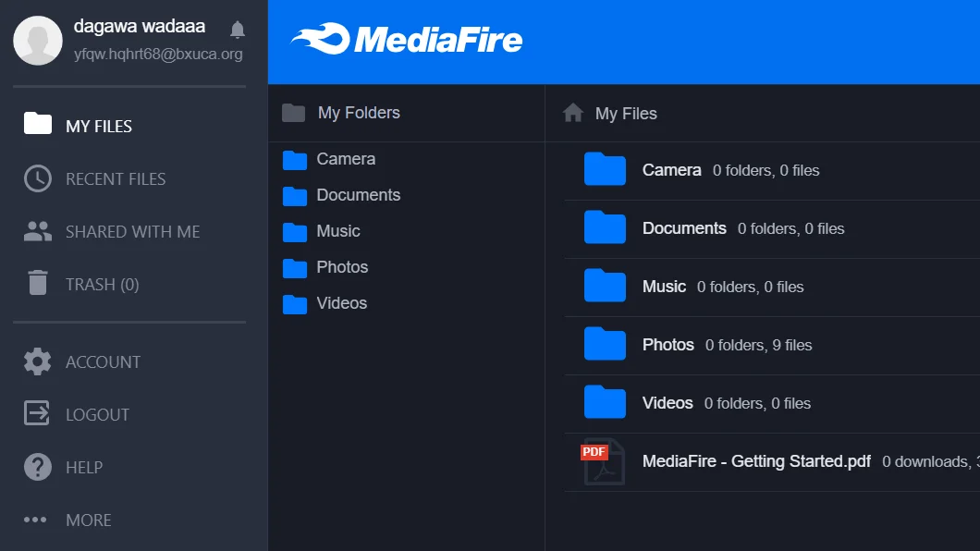The image size is (980, 551).
Task: Open SHARED WITH ME section
Action: [x=132, y=232]
